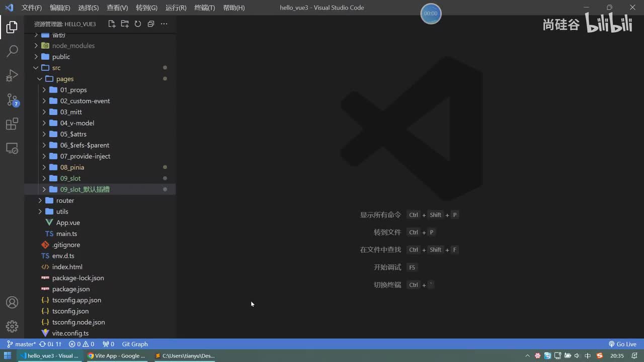Open the App.vue file
This screenshot has width=644, height=362.
click(100, 223)
